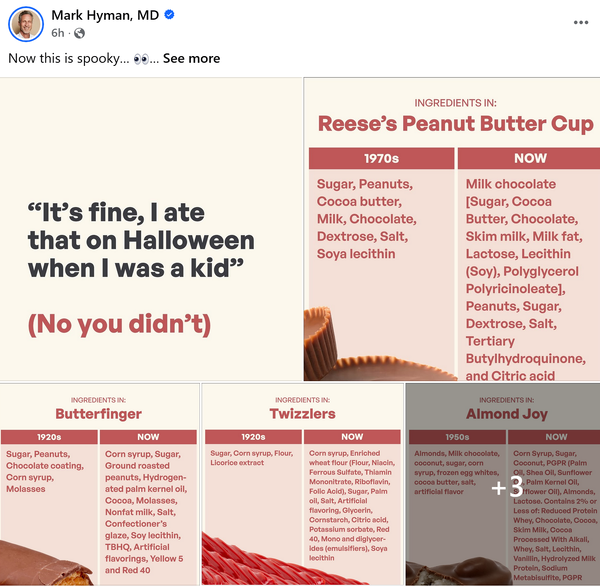
Task: Click the Reese's NOW column header
Action: [530, 158]
